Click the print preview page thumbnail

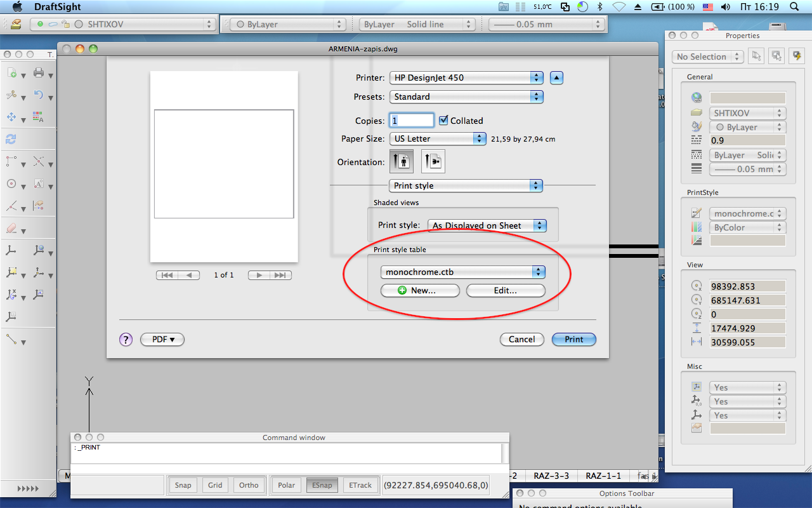[224, 166]
